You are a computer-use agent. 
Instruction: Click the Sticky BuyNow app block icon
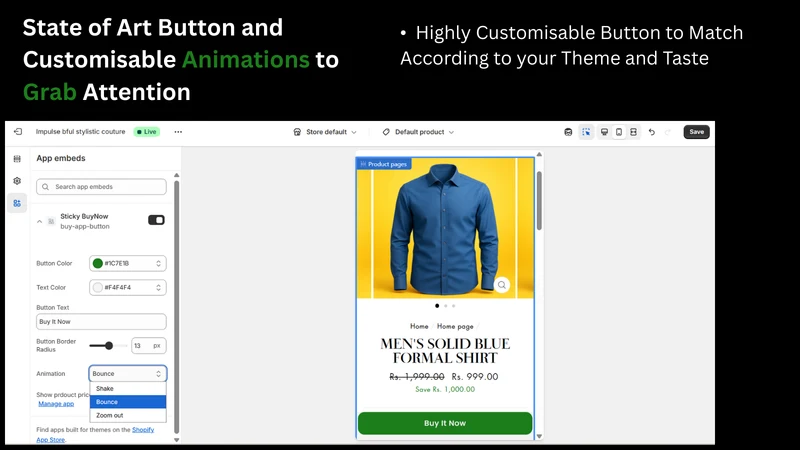[51, 221]
